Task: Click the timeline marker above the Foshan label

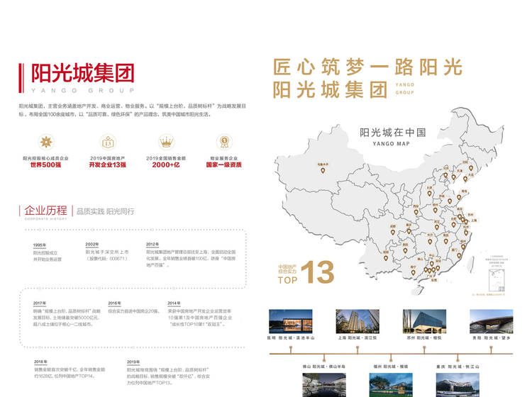Action: [x=324, y=357]
